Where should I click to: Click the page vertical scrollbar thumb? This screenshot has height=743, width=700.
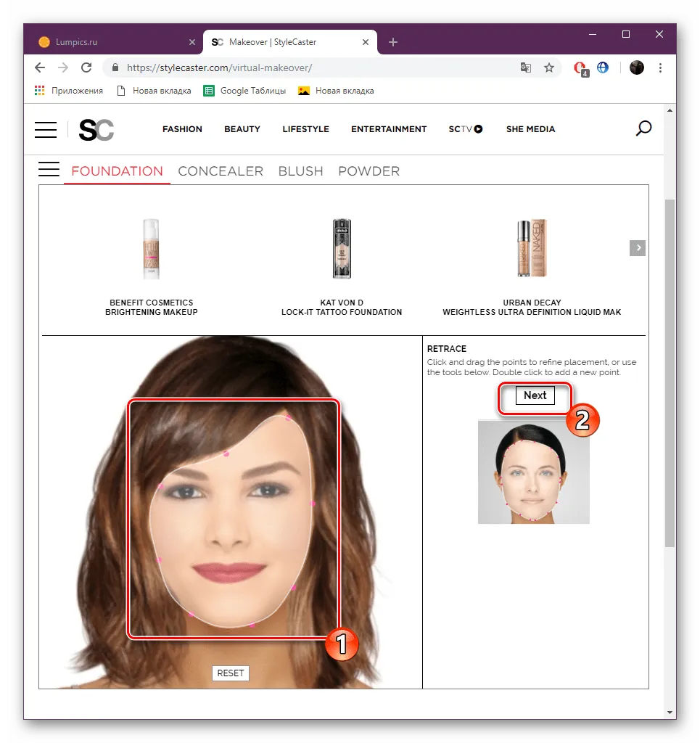(x=670, y=374)
